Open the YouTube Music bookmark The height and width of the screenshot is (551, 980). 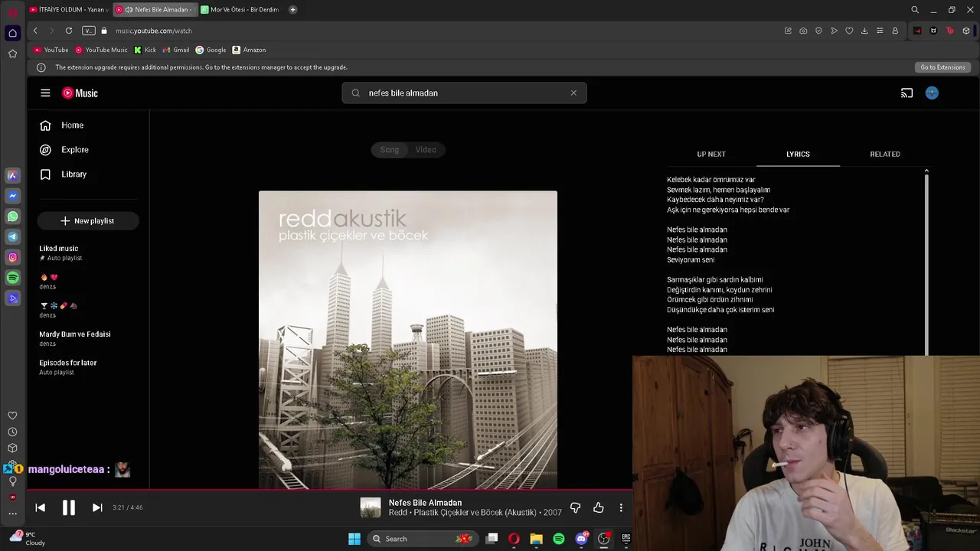tap(101, 50)
